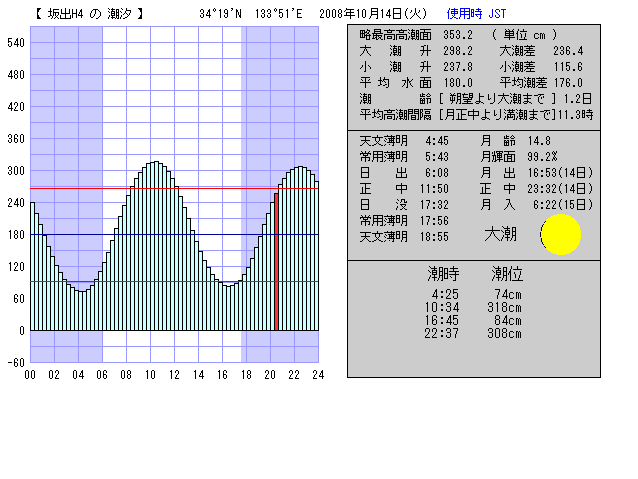Click the moon 正中 time 23:32(14日)

coord(560,189)
